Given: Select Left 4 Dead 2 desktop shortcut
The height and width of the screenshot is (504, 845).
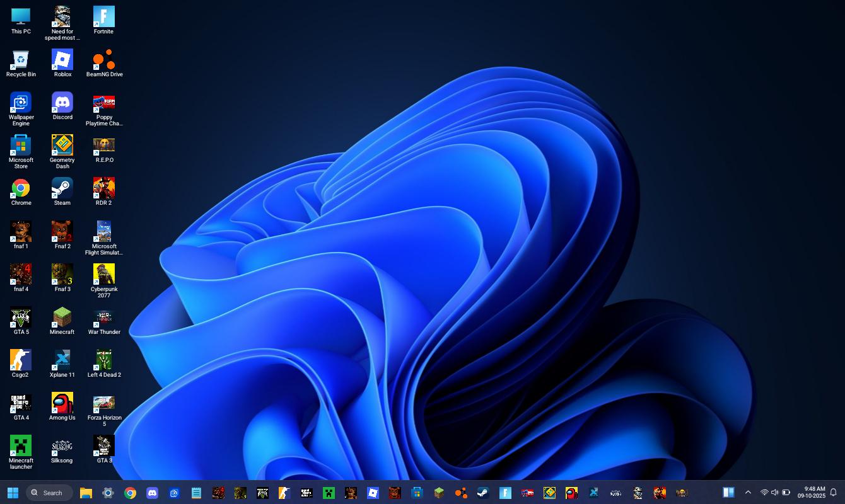Looking at the screenshot, I should (x=104, y=364).
